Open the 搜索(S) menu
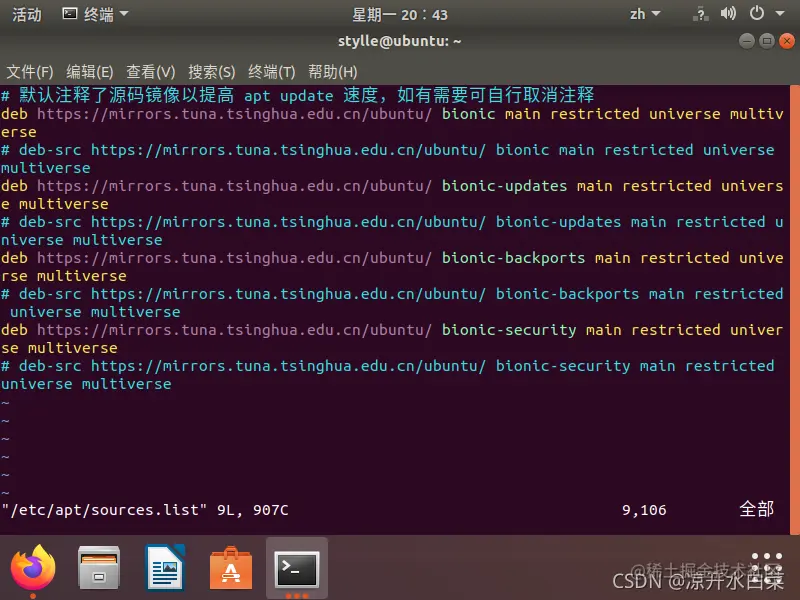This screenshot has height=600, width=800. 212,72
